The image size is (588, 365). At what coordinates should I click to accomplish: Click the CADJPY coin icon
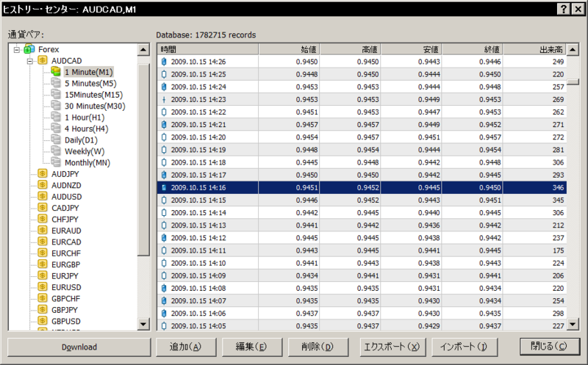tap(43, 208)
